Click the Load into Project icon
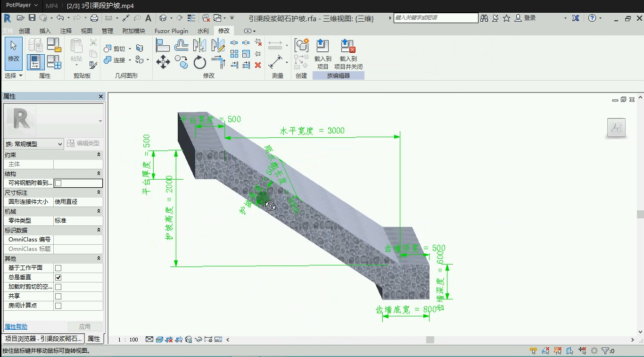This screenshot has width=644, height=357. [x=322, y=54]
